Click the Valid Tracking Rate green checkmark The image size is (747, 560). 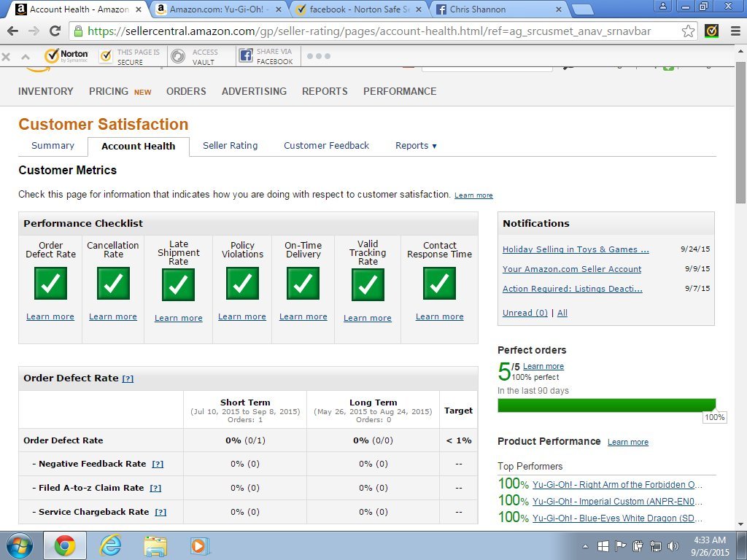click(x=368, y=285)
